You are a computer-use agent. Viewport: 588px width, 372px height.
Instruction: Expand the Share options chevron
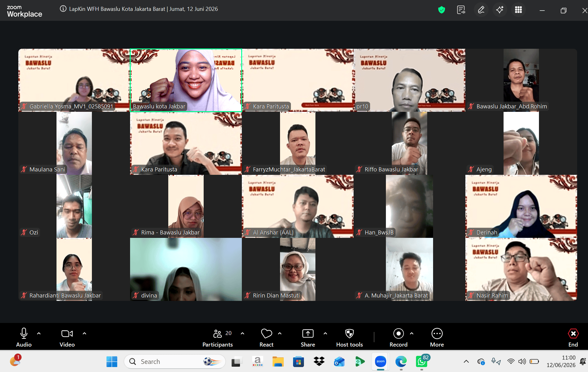[325, 333]
